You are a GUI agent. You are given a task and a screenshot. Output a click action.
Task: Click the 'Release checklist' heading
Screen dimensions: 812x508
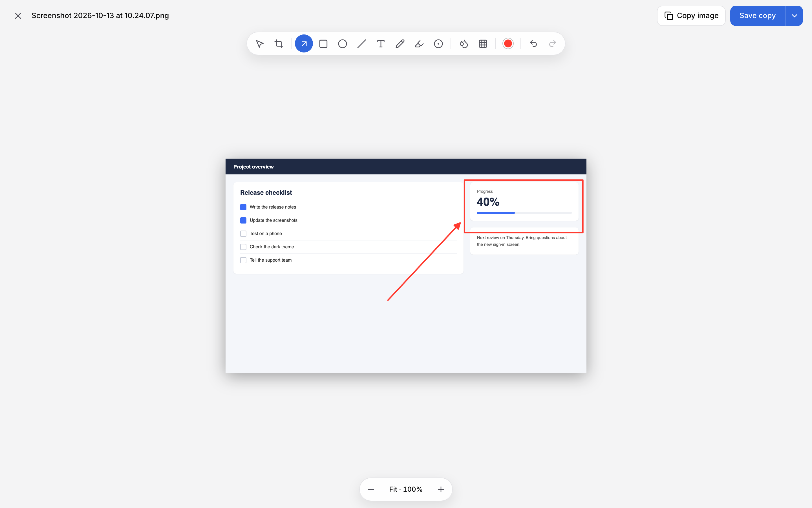tap(266, 192)
